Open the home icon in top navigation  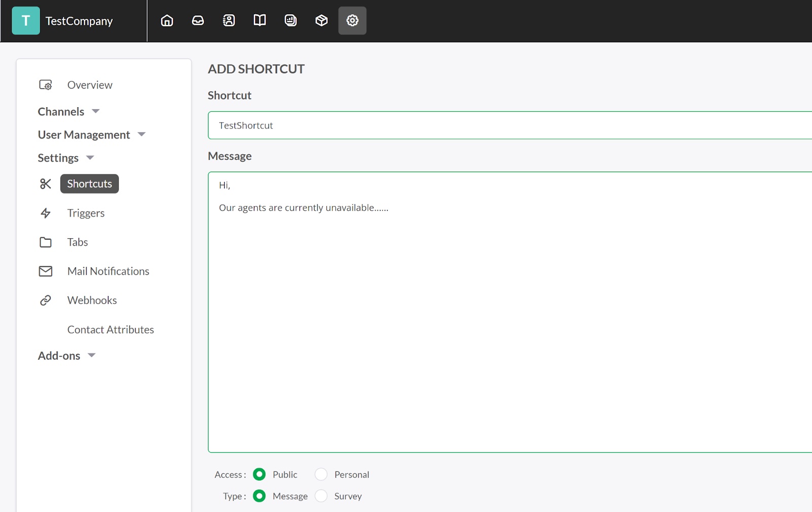tap(167, 20)
